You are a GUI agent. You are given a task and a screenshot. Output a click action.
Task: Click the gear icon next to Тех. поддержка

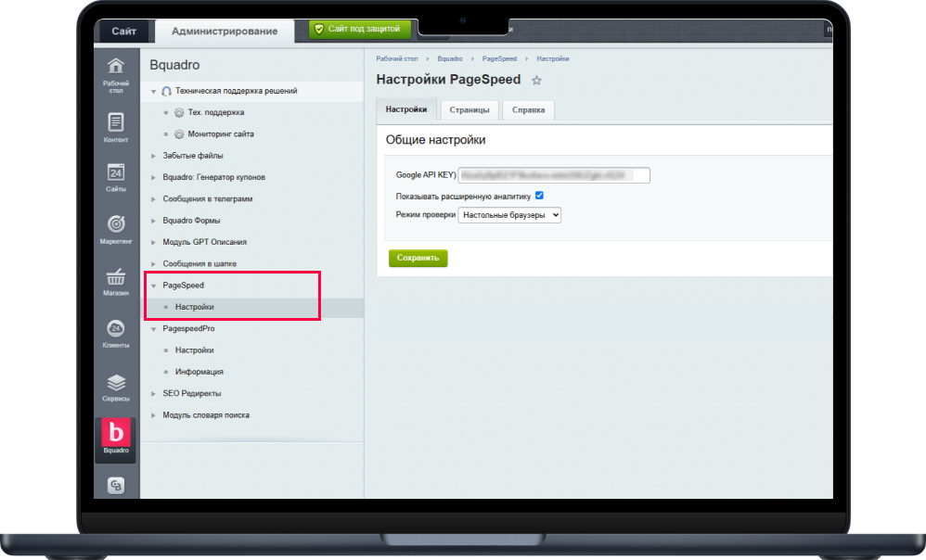[x=179, y=113]
